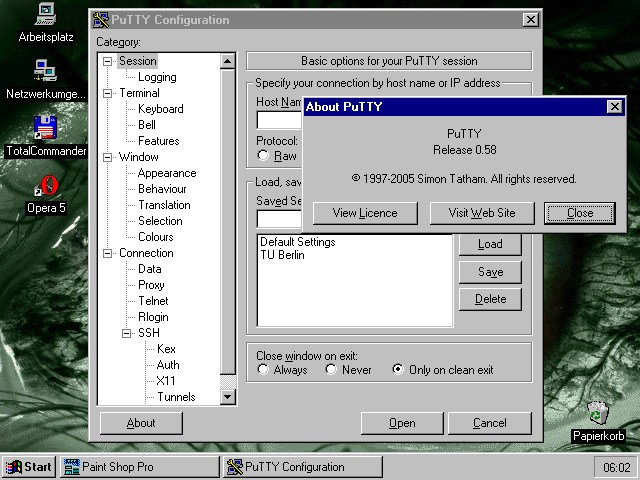Click the Host Name input field
This screenshot has height=480, width=640.
tap(279, 120)
